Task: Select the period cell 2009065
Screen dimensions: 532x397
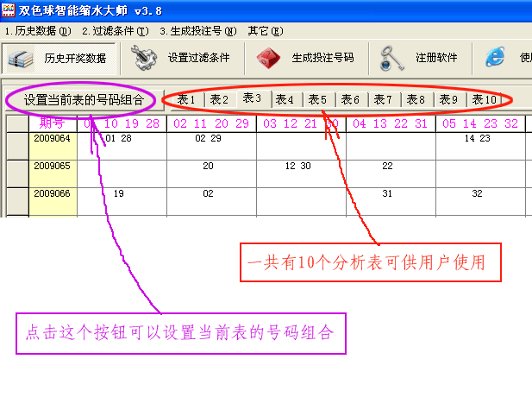Action: click(x=53, y=173)
